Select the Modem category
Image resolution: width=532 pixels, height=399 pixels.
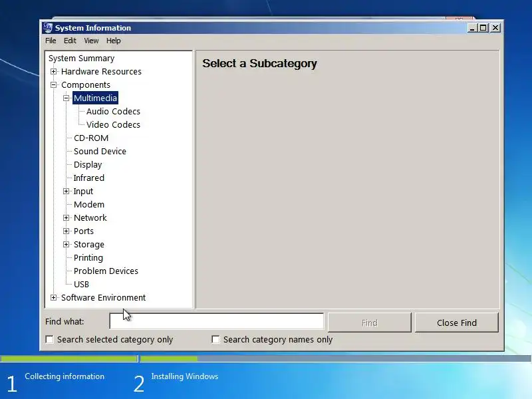click(x=89, y=205)
